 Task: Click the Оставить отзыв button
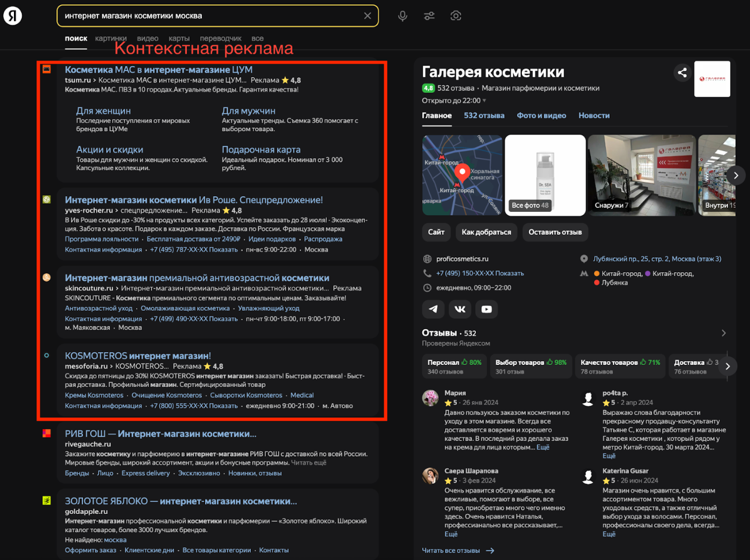555,232
